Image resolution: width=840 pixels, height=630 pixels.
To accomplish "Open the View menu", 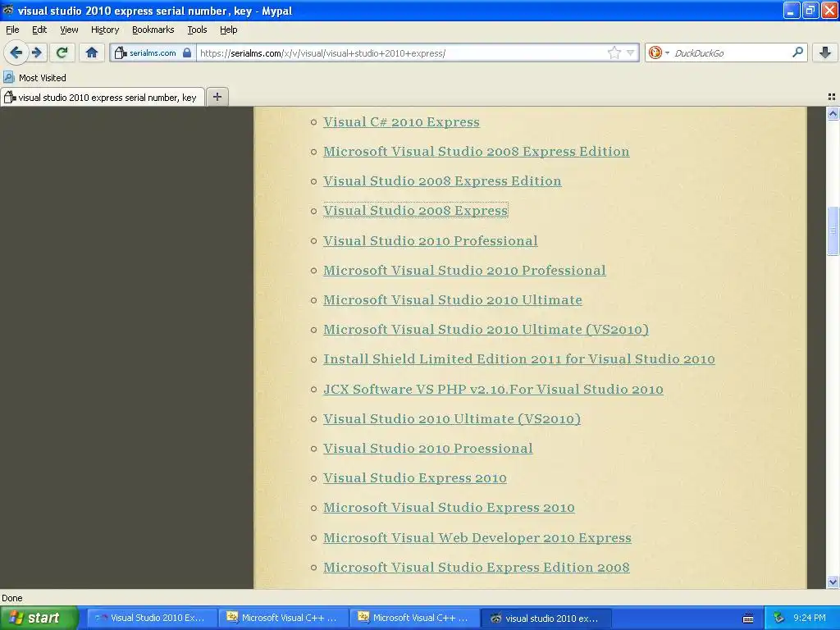I will (x=69, y=30).
